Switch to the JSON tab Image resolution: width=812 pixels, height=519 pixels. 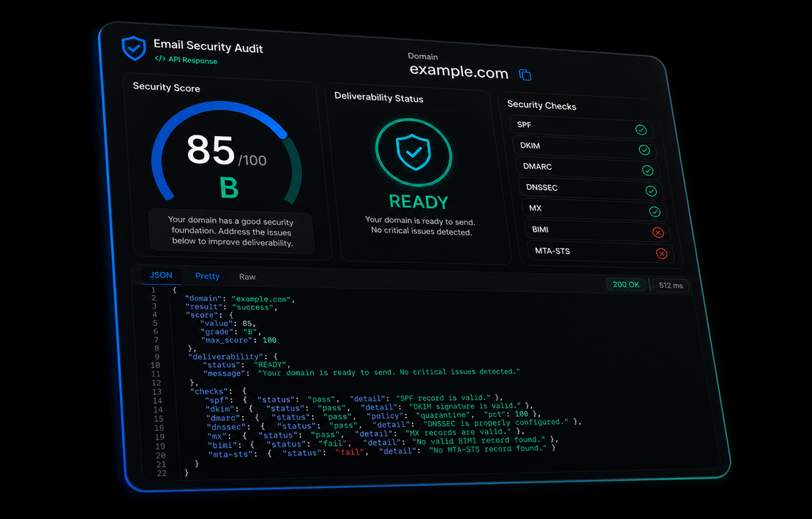161,276
